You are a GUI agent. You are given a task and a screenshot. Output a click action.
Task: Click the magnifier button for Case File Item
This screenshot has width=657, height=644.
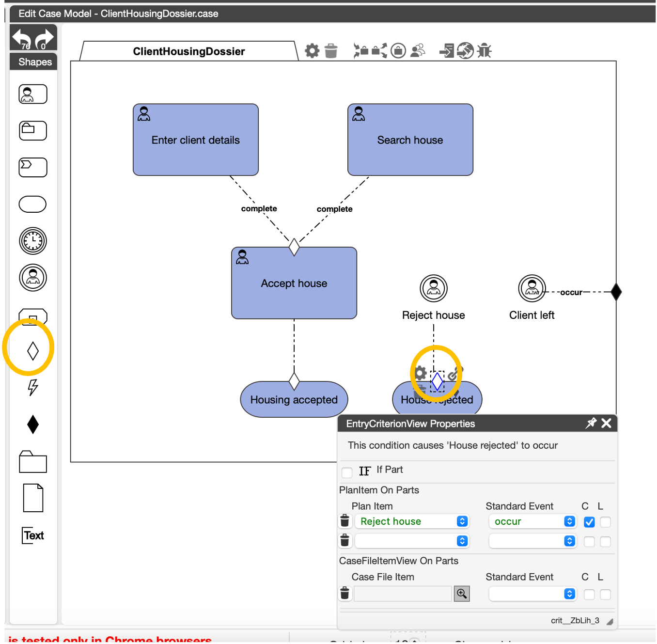tap(462, 594)
